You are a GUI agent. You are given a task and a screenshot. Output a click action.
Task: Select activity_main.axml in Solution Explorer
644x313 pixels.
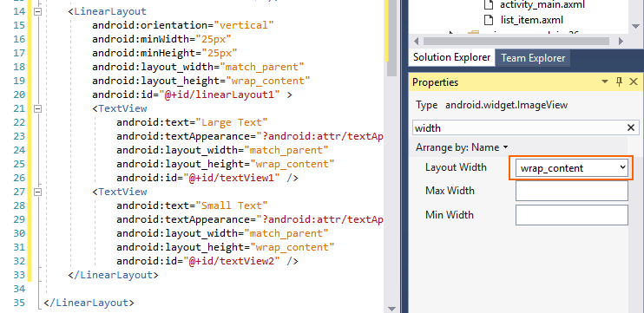[x=542, y=5]
